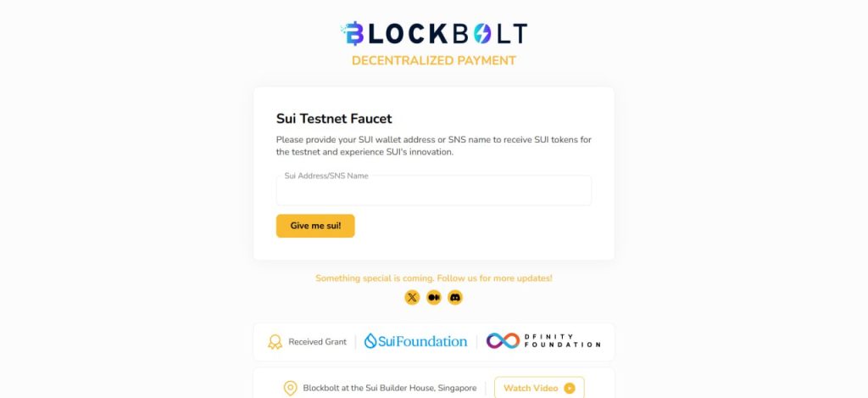Click the BlockBolt logo at top
Image resolution: width=868 pixels, height=398 pixels.
[434, 34]
